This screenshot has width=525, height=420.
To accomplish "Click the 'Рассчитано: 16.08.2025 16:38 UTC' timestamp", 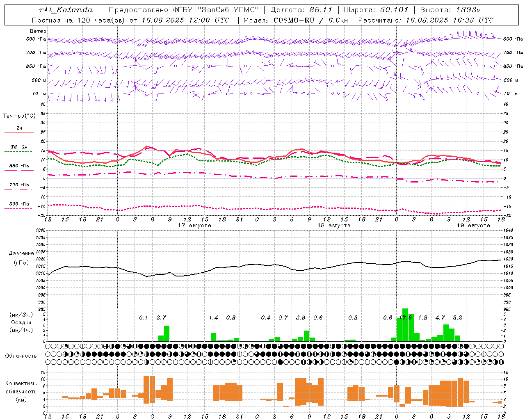I will 426,20.
